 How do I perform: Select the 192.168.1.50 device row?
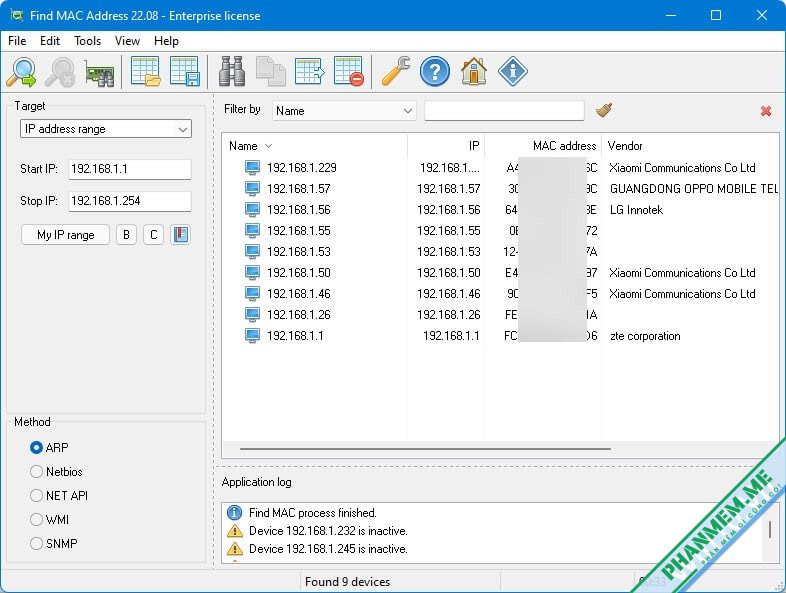pyautogui.click(x=500, y=273)
